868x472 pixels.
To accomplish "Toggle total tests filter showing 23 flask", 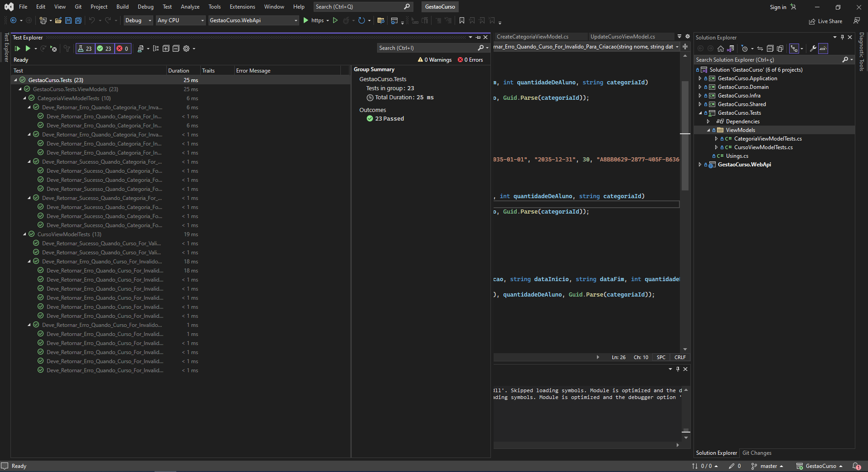I will 85,49.
